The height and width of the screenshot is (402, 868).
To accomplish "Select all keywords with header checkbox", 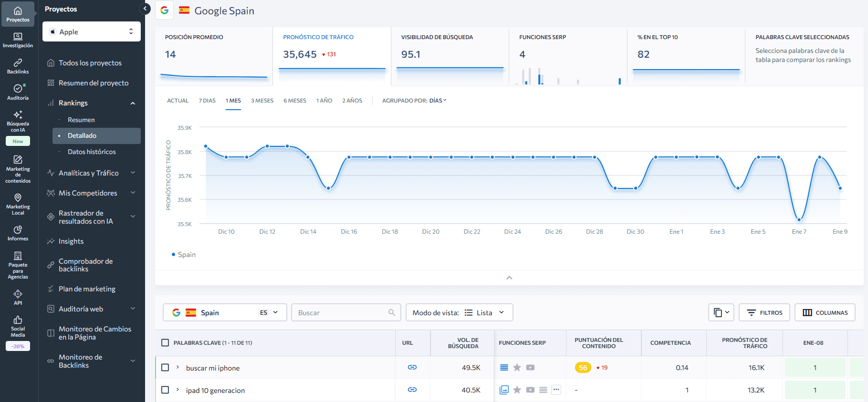I will 165,342.
